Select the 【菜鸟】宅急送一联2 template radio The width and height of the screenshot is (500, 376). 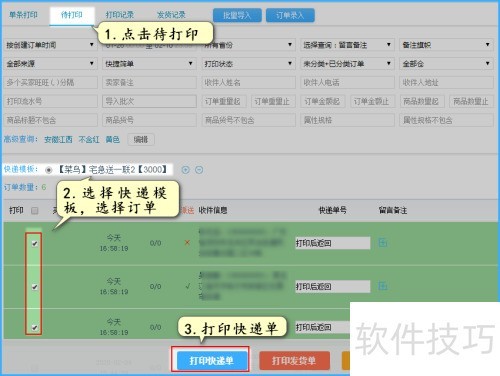point(49,170)
